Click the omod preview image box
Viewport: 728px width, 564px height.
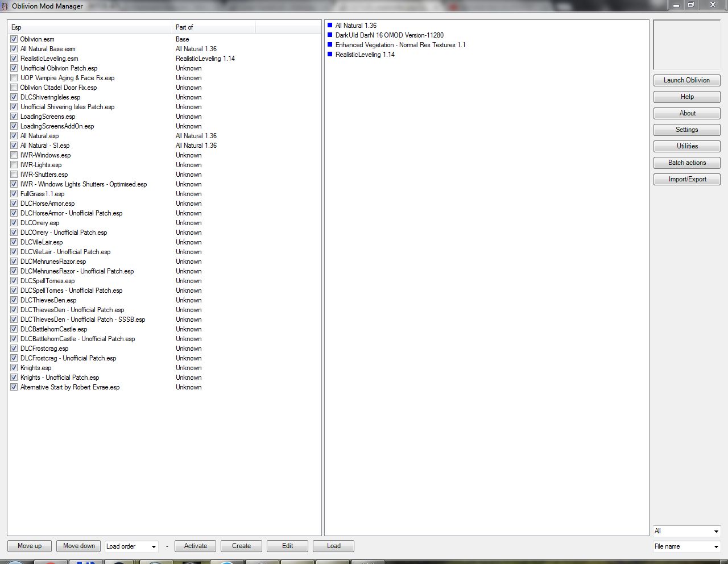tap(686, 45)
